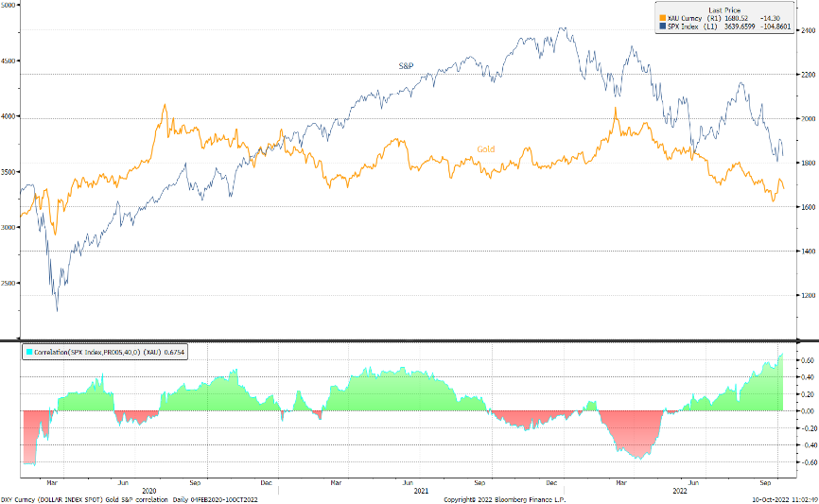Screen dimensions: 819x504
Task: Click the Last Price legend header
Action: click(x=724, y=9)
